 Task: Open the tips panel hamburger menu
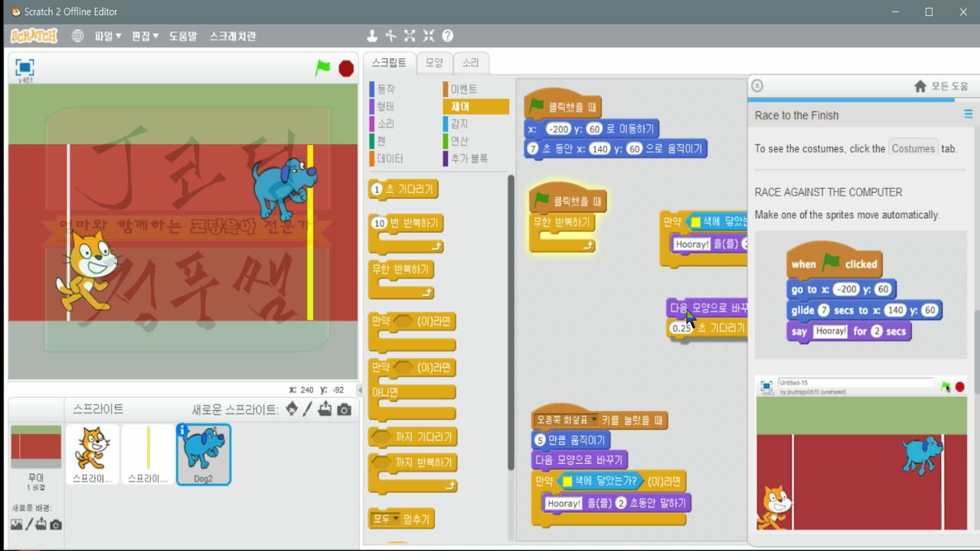coord(968,114)
